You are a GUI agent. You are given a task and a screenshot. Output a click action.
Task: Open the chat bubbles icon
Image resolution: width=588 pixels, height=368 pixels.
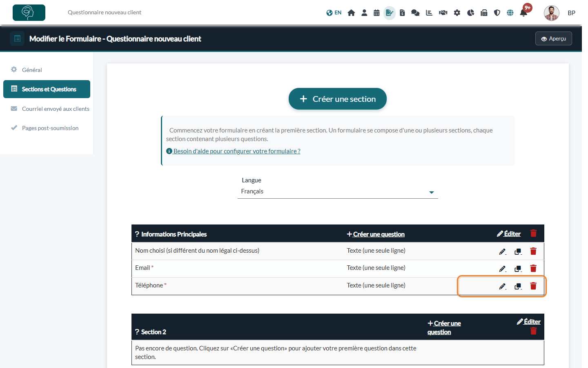pos(415,13)
